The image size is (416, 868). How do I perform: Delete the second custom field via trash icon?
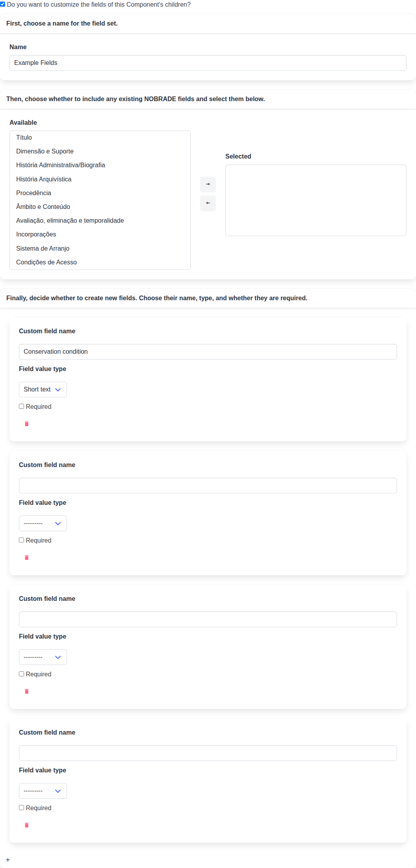click(x=27, y=558)
